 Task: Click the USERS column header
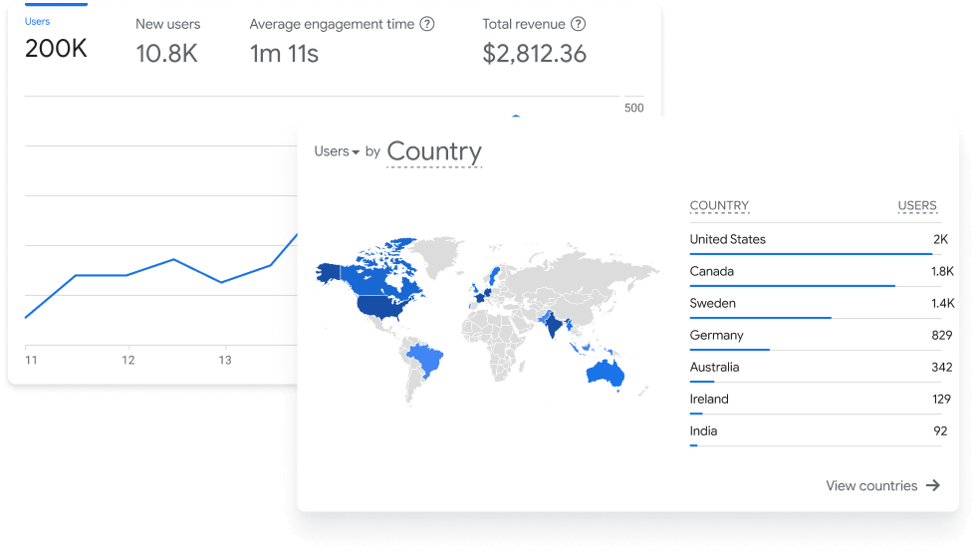(x=917, y=206)
